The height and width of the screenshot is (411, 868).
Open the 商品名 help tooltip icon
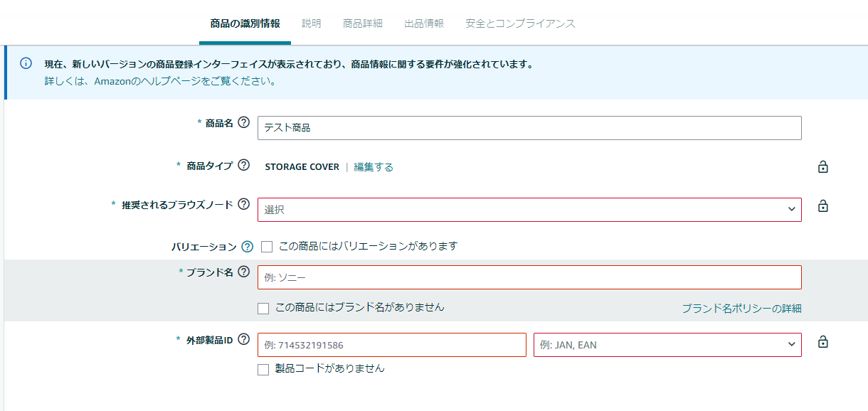click(244, 122)
